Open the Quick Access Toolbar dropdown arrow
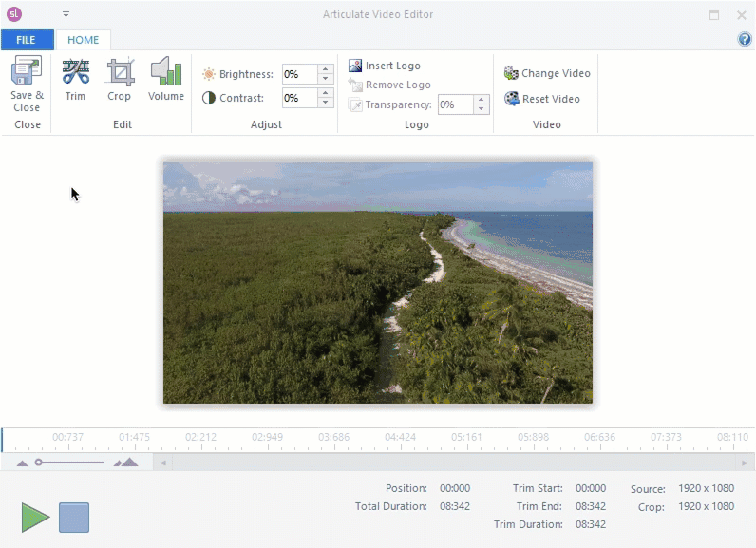Image resolution: width=756 pixels, height=548 pixels. (66, 14)
